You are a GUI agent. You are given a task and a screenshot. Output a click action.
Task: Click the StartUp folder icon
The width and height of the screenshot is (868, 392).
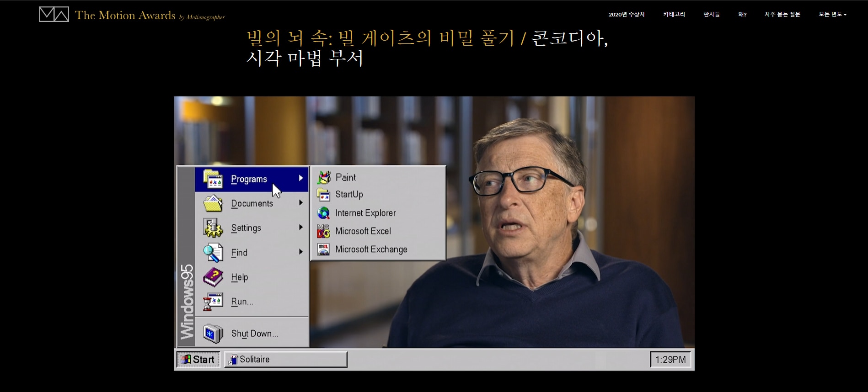click(x=324, y=195)
